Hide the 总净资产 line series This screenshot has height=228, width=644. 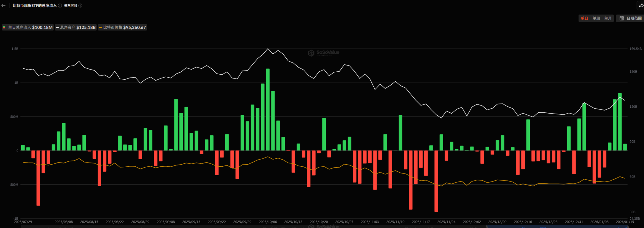[x=76, y=27]
